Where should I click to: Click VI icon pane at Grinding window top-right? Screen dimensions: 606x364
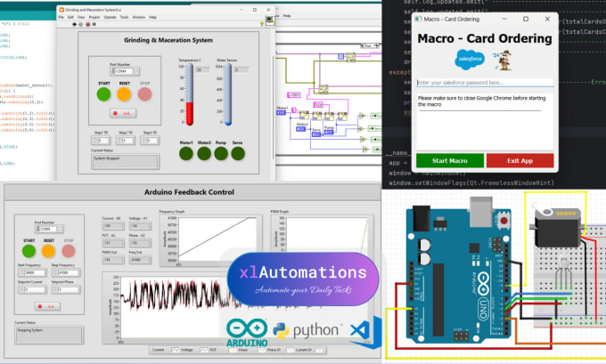point(270,20)
